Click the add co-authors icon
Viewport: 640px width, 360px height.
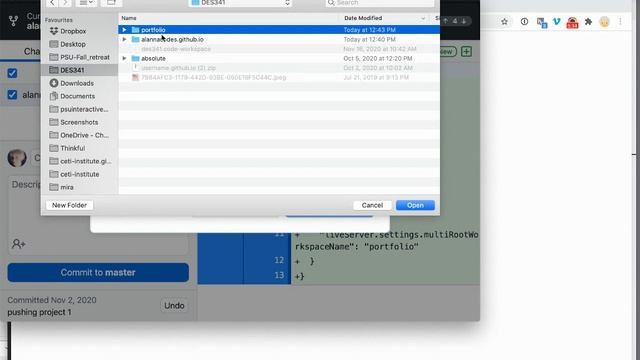[18, 244]
